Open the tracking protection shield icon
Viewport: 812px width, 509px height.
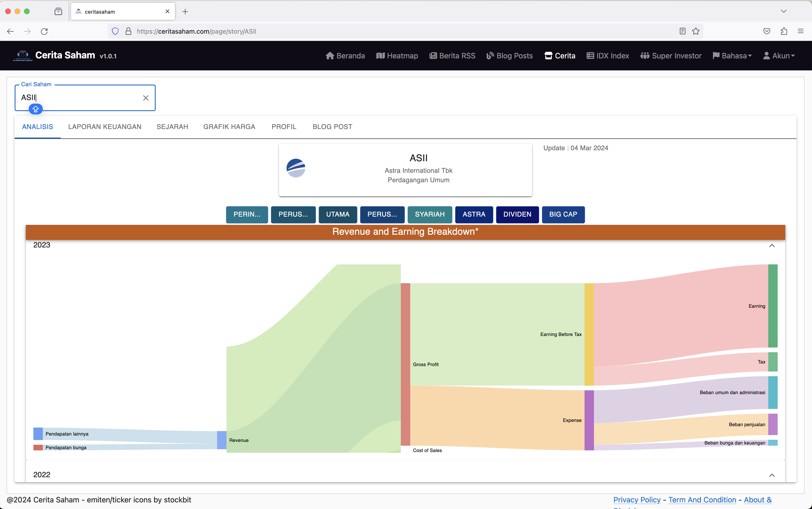click(115, 31)
